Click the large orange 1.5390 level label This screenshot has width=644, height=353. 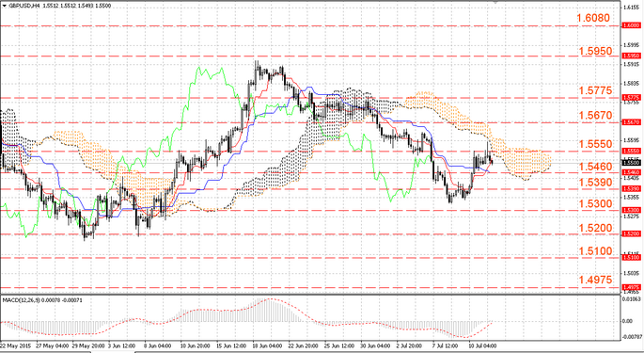[595, 183]
